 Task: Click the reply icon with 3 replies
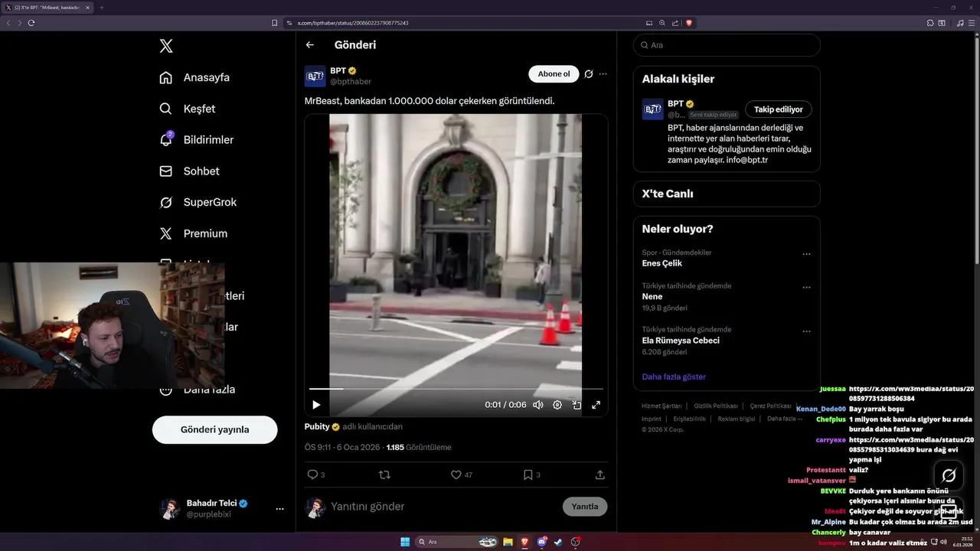point(315,474)
